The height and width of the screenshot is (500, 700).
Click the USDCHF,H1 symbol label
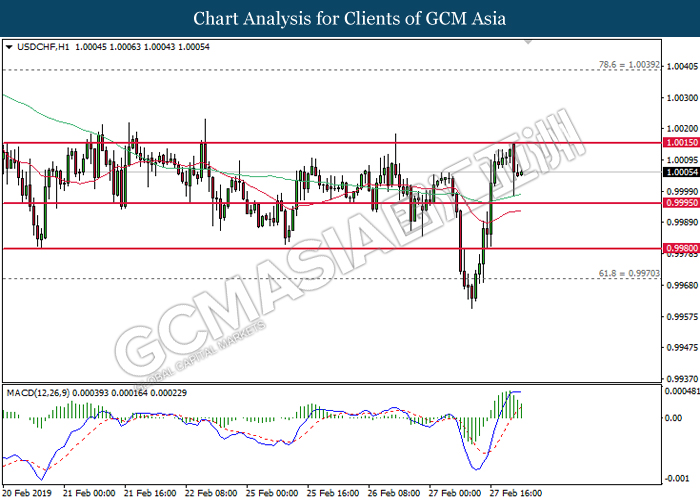[x=43, y=47]
